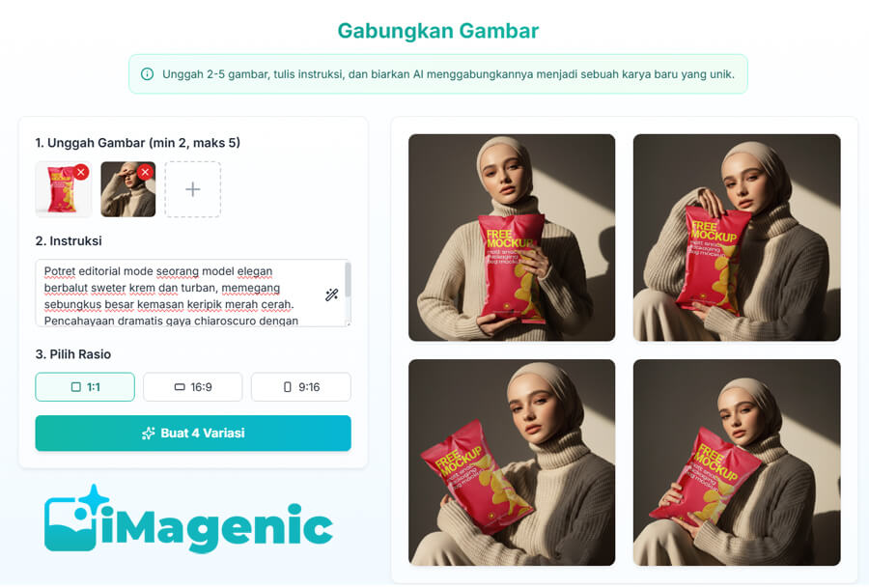Click the plus icon to add image
The width and height of the screenshot is (869, 588).
point(193,189)
